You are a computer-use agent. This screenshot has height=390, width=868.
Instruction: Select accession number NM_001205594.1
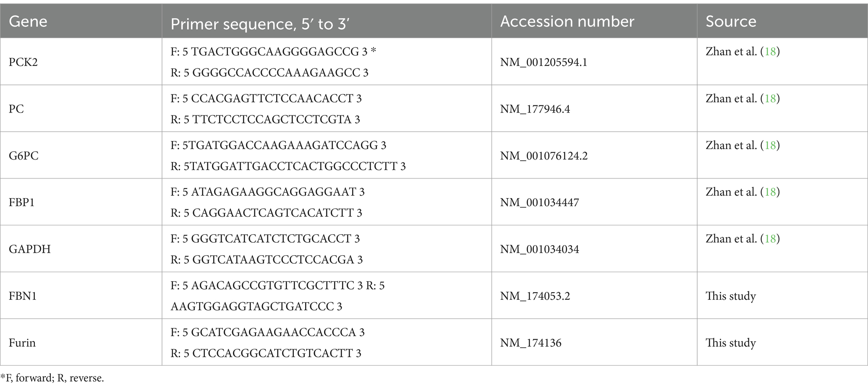click(x=544, y=62)
